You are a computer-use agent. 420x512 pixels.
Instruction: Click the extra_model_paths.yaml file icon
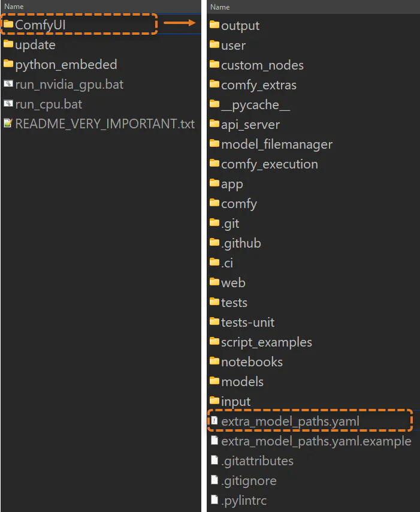pyautogui.click(x=214, y=421)
